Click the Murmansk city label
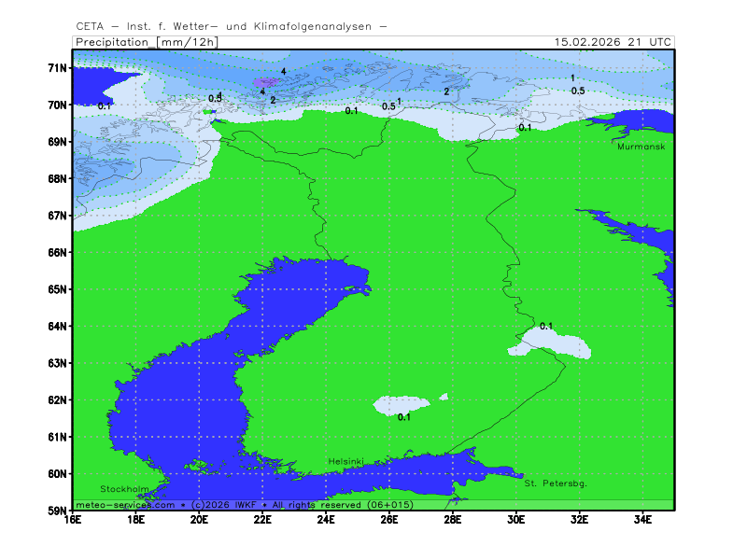Image resolution: width=747 pixels, height=560 pixels. pos(640,147)
